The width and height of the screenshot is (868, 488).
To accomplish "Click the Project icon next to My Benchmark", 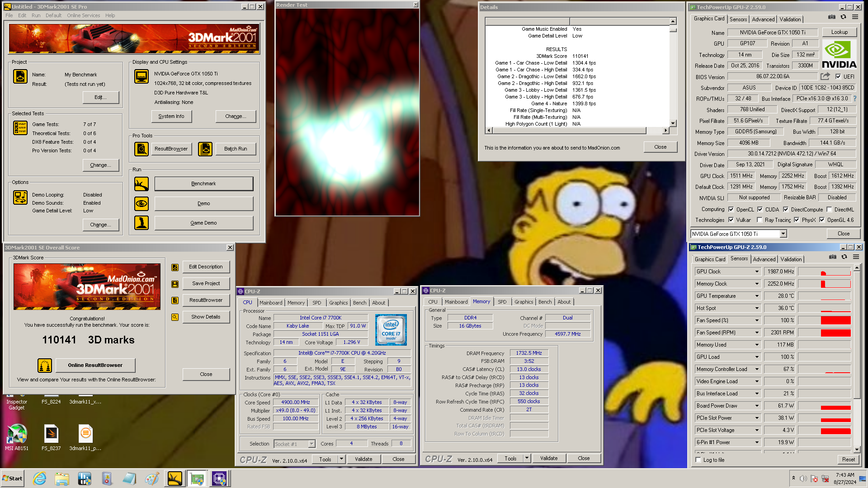I will (x=20, y=76).
